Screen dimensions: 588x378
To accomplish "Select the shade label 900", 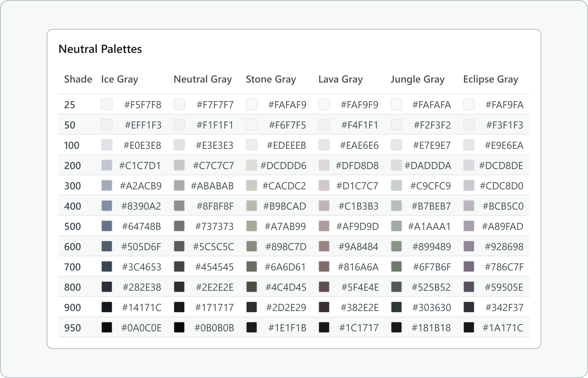I will [72, 308].
